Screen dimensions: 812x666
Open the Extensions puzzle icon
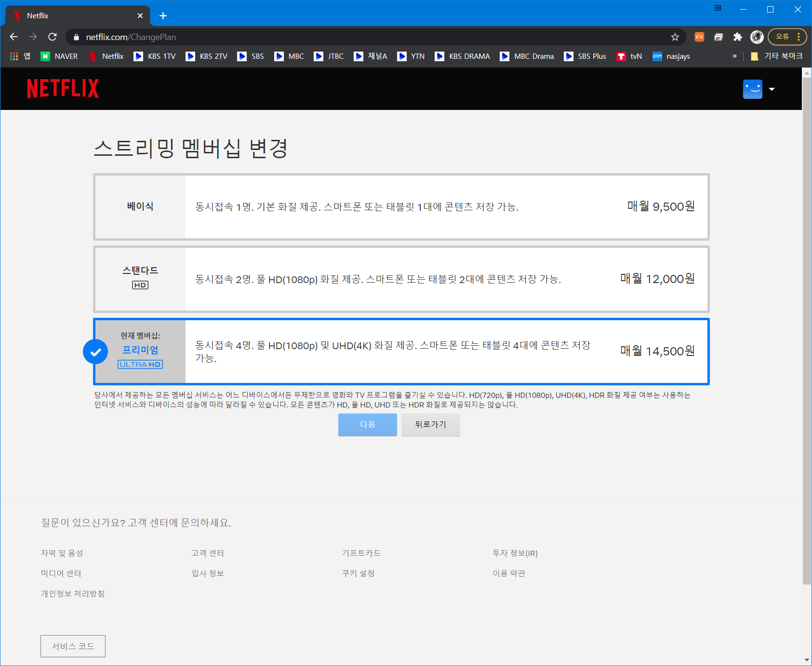(x=738, y=37)
